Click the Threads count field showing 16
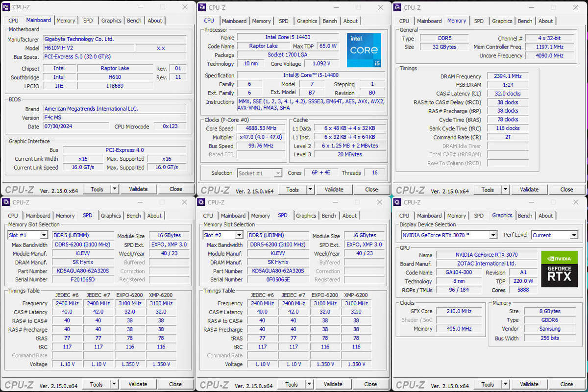Screen dimensions: 588x392 pos(374,173)
